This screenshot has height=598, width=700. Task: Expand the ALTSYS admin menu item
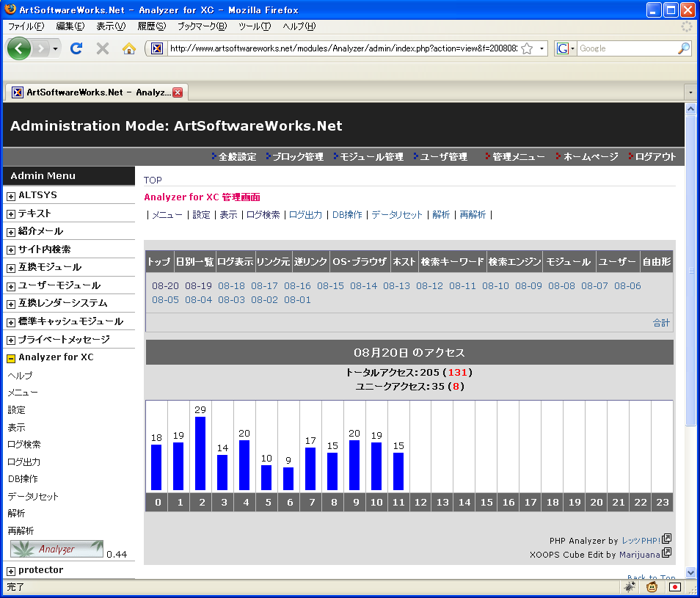click(x=11, y=196)
